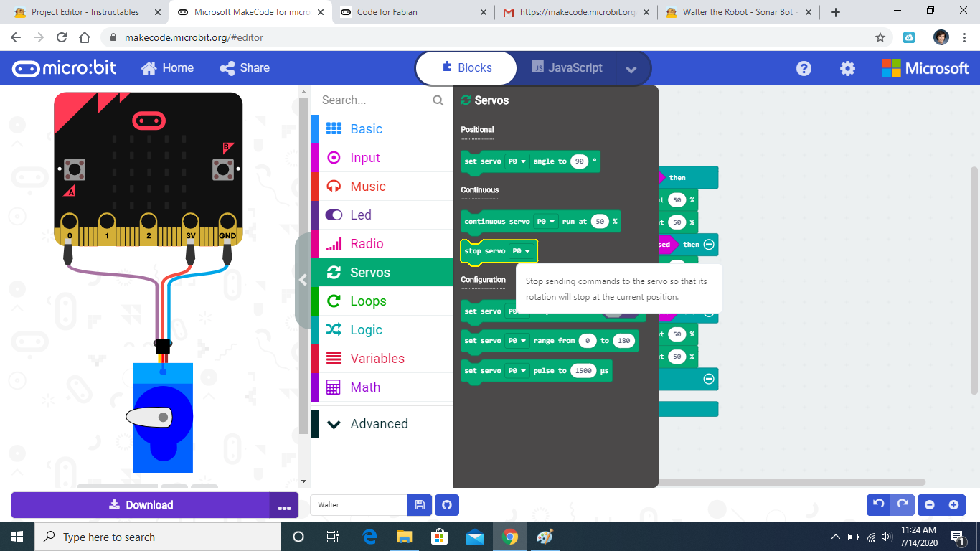Collapse the simulator with the left chevron
The image size is (980, 551).
(303, 281)
